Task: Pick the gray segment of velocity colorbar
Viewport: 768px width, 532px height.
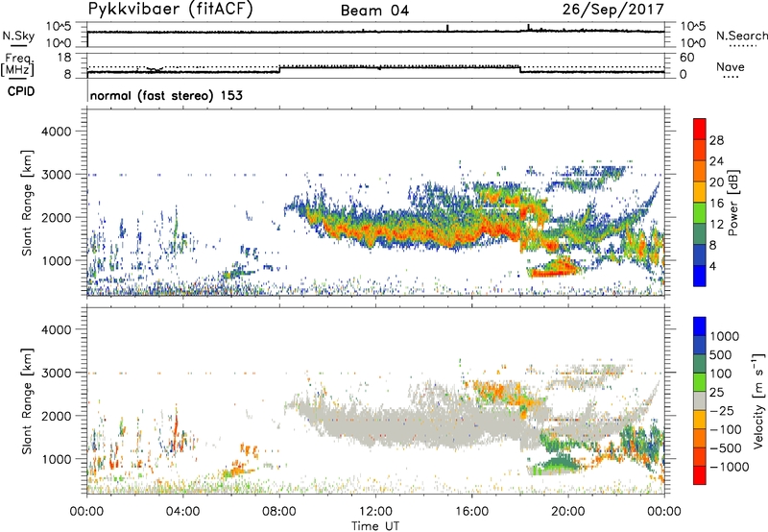Action: pos(700,400)
